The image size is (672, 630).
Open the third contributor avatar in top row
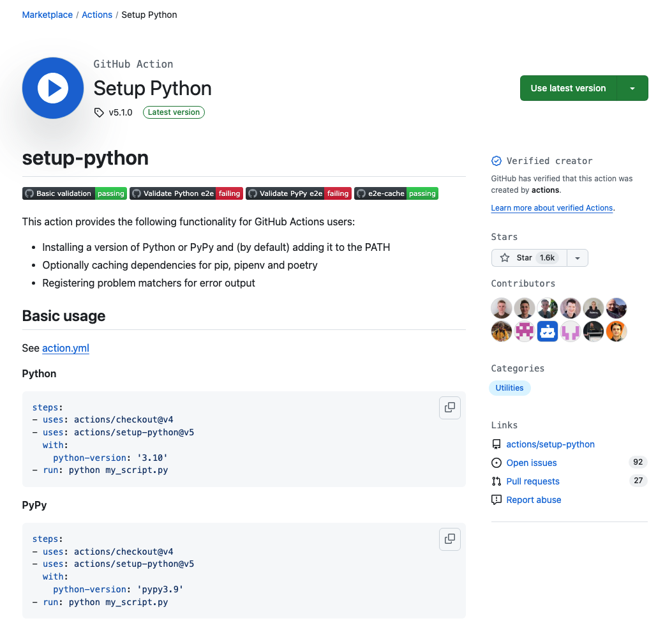pyautogui.click(x=548, y=308)
